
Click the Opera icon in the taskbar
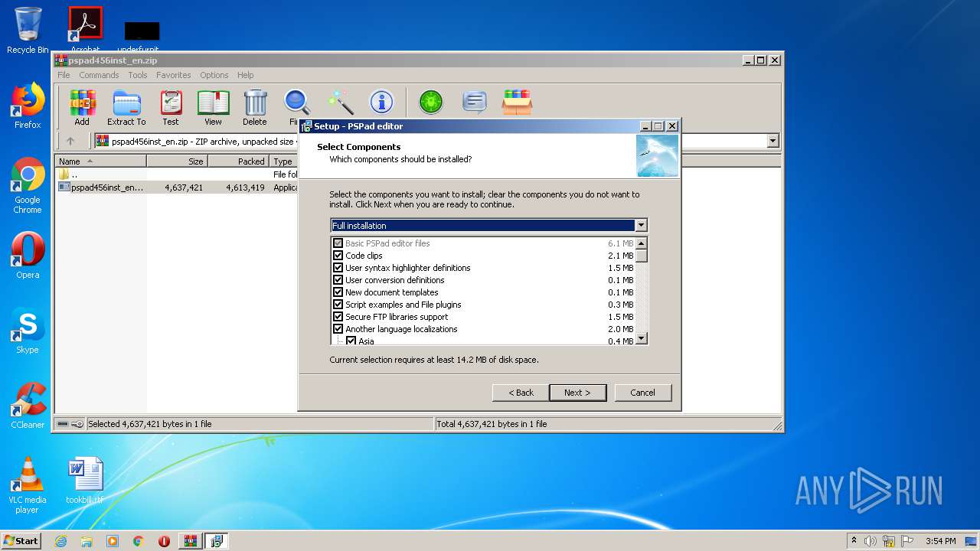[x=164, y=541]
